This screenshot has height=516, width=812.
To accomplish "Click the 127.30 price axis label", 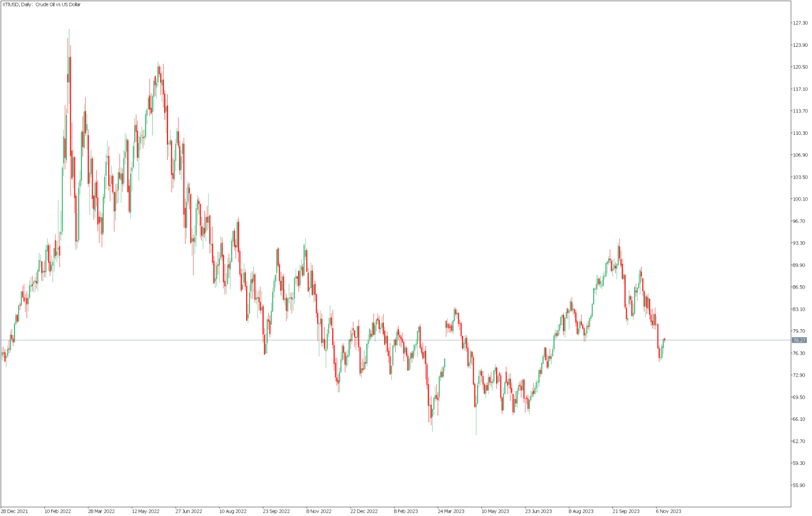I will (x=800, y=23).
